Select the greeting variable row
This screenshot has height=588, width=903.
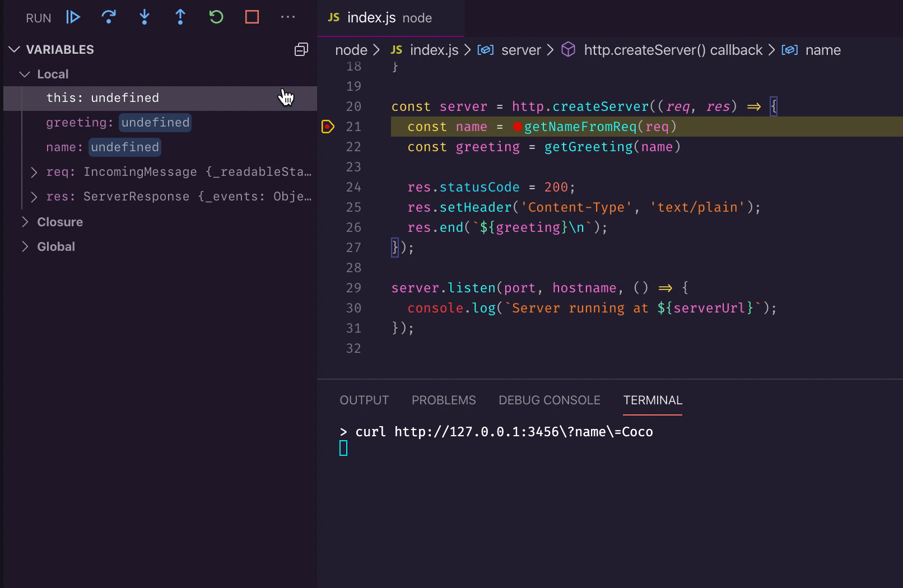click(118, 123)
